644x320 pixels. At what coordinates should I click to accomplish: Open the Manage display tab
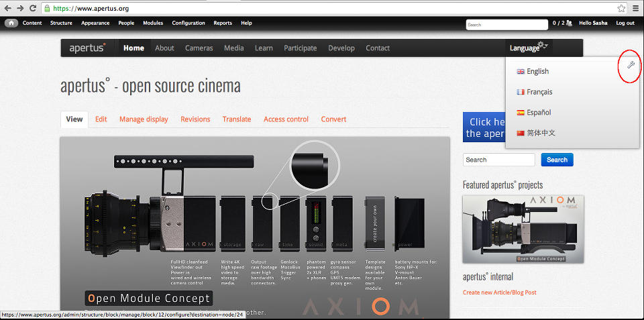pos(144,119)
